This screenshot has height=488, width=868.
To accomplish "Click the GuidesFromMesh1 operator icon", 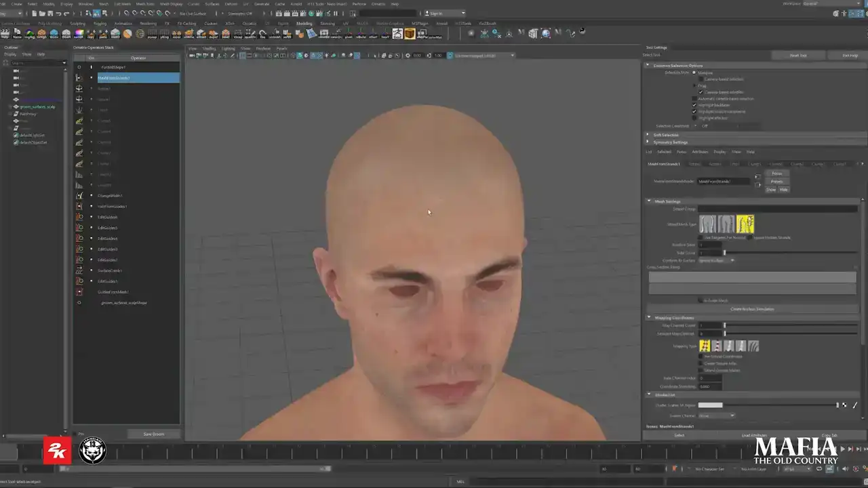I will click(79, 292).
